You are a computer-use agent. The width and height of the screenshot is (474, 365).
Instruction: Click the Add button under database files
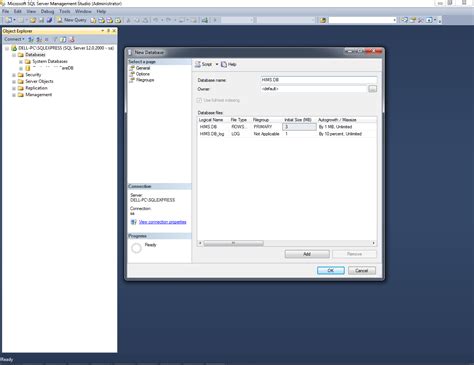(307, 254)
